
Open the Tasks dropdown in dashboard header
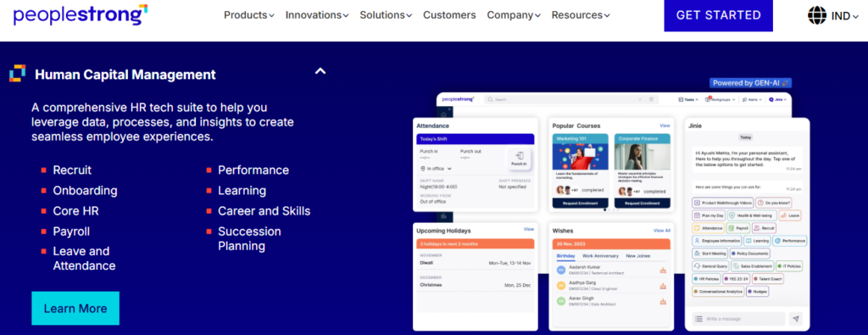point(688,100)
